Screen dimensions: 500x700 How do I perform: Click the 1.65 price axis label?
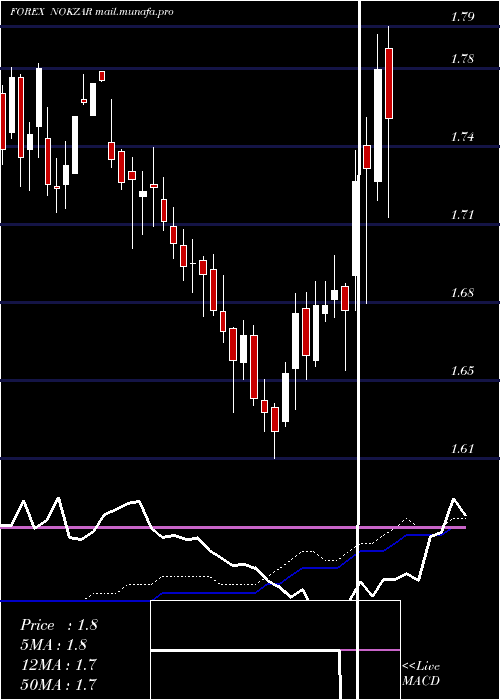(462, 371)
